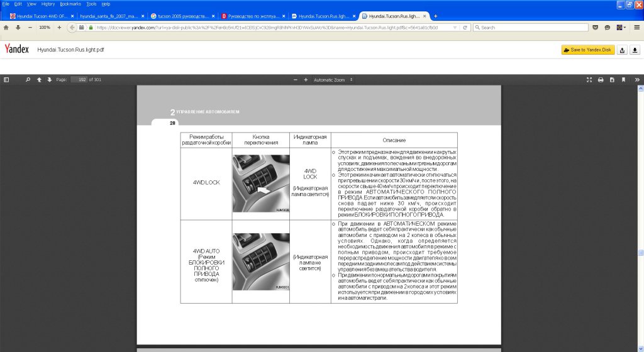Image resolution: width=644 pixels, height=352 pixels.
Task: Open the Edit menu
Action: point(18,4)
